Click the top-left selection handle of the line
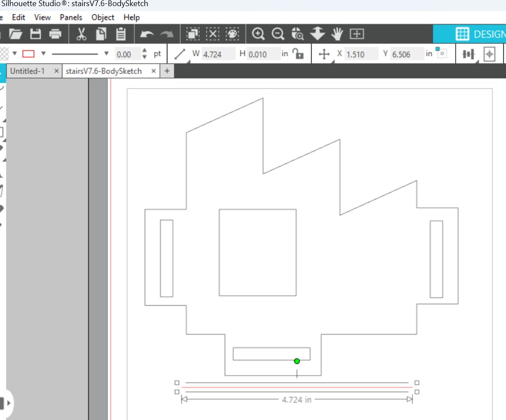The width and height of the screenshot is (506, 420). coord(177,382)
